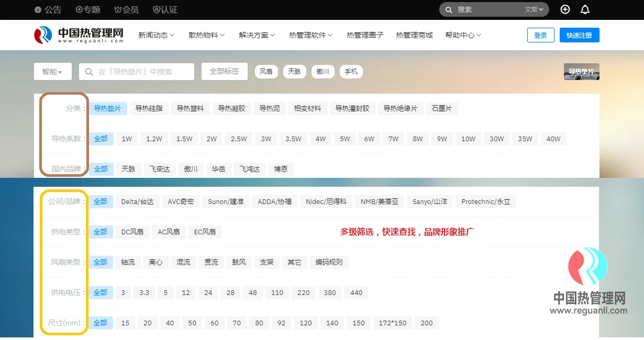Open the 公告 announcements link
This screenshot has width=644, height=340.
coord(48,9)
